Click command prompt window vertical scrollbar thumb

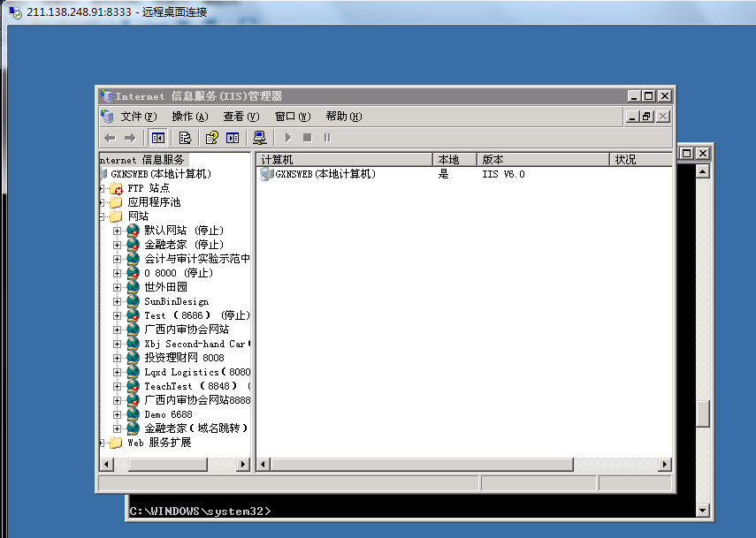[x=703, y=414]
